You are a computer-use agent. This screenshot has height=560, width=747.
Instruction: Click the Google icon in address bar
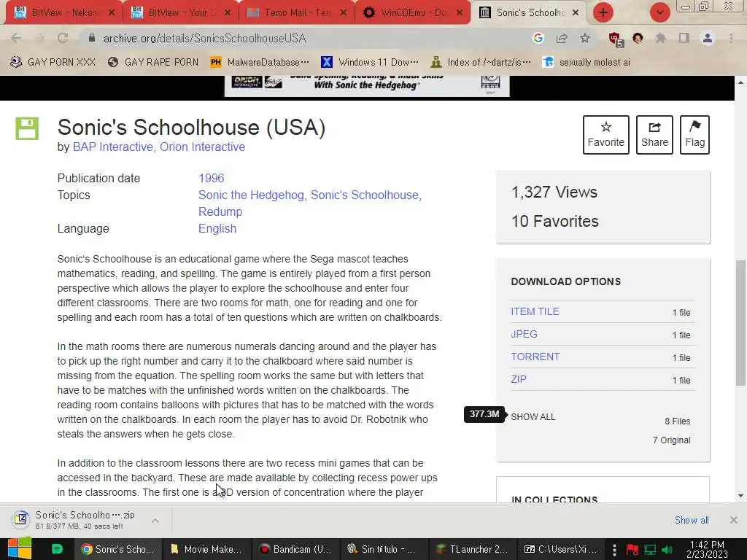(x=538, y=38)
